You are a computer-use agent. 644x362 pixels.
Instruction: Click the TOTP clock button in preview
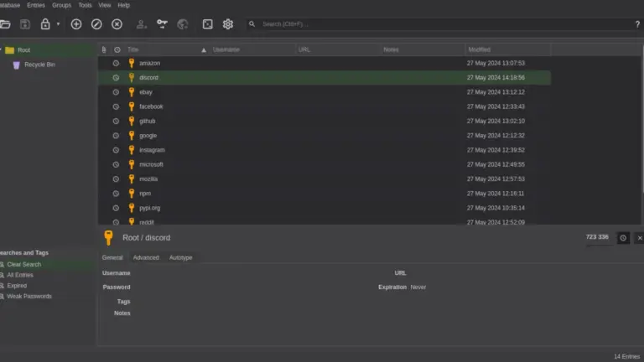623,238
